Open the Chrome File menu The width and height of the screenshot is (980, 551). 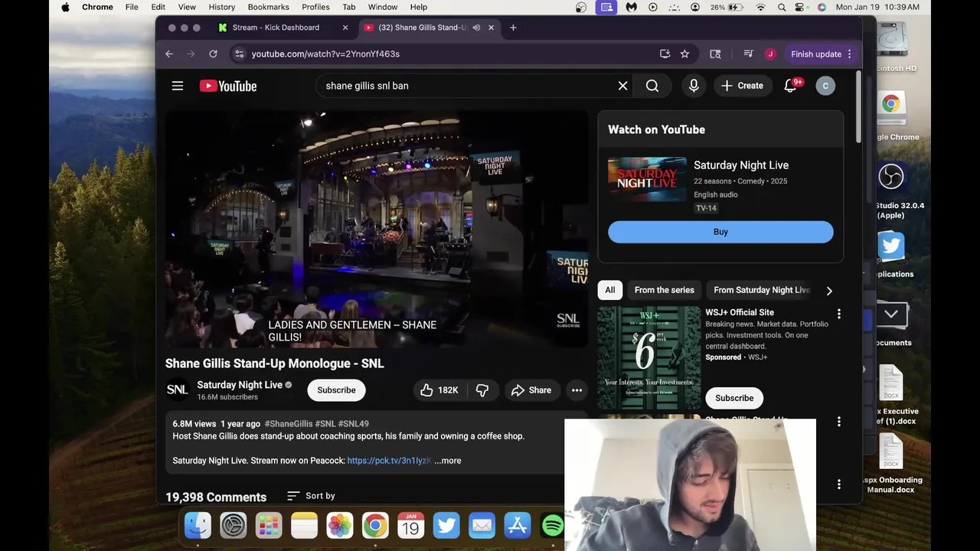coord(132,7)
